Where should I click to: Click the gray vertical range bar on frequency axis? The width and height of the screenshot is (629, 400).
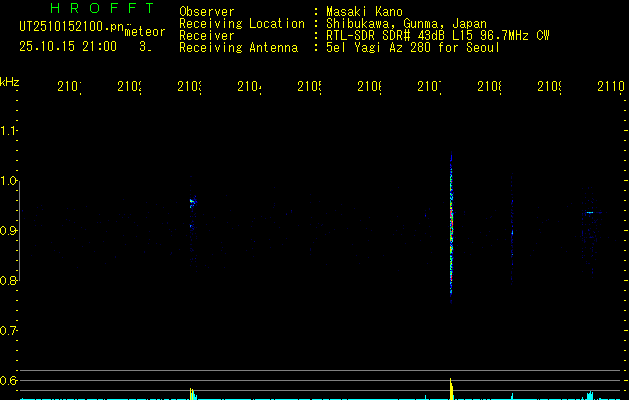19,231
